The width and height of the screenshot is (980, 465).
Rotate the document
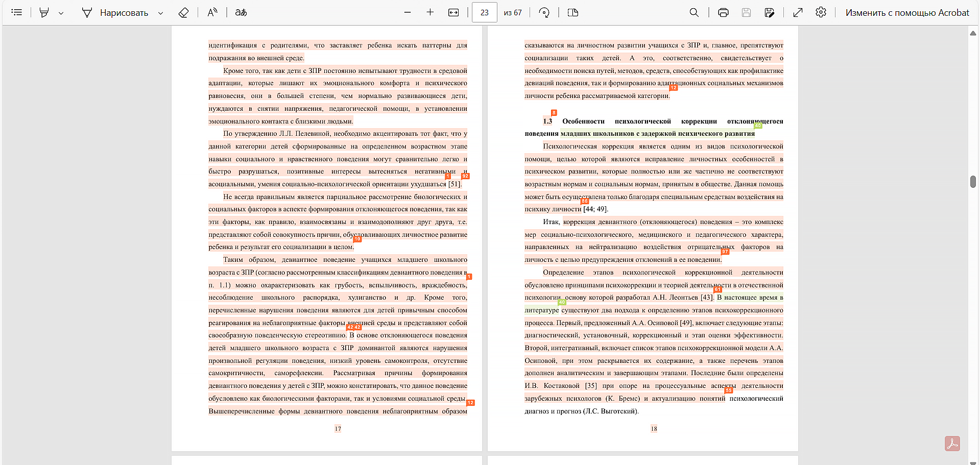tap(544, 12)
